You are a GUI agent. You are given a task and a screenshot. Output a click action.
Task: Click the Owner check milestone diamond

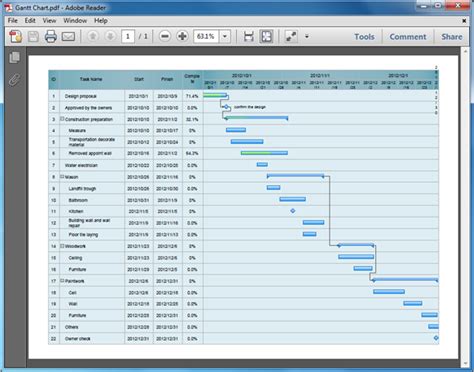(436, 338)
